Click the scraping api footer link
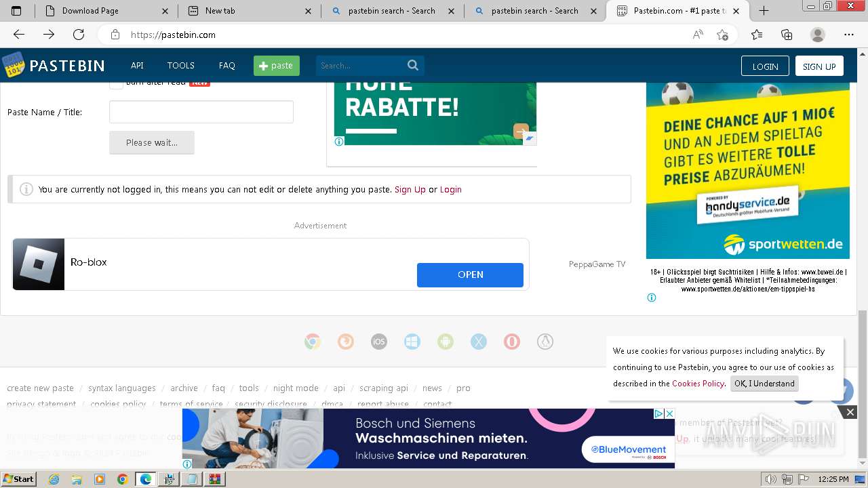 point(384,388)
